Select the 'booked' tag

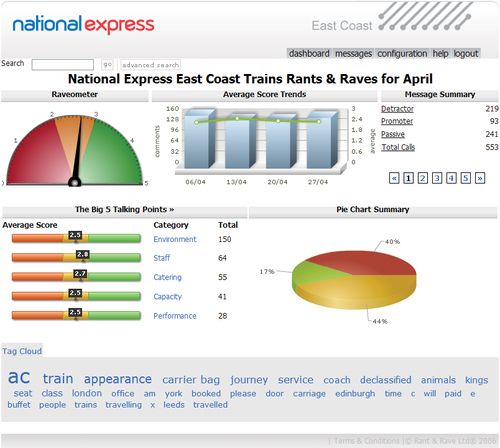point(206,394)
